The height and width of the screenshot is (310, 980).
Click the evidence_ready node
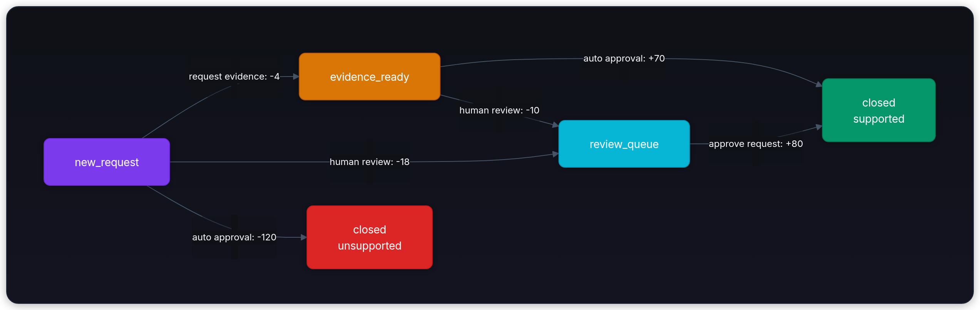tap(369, 77)
